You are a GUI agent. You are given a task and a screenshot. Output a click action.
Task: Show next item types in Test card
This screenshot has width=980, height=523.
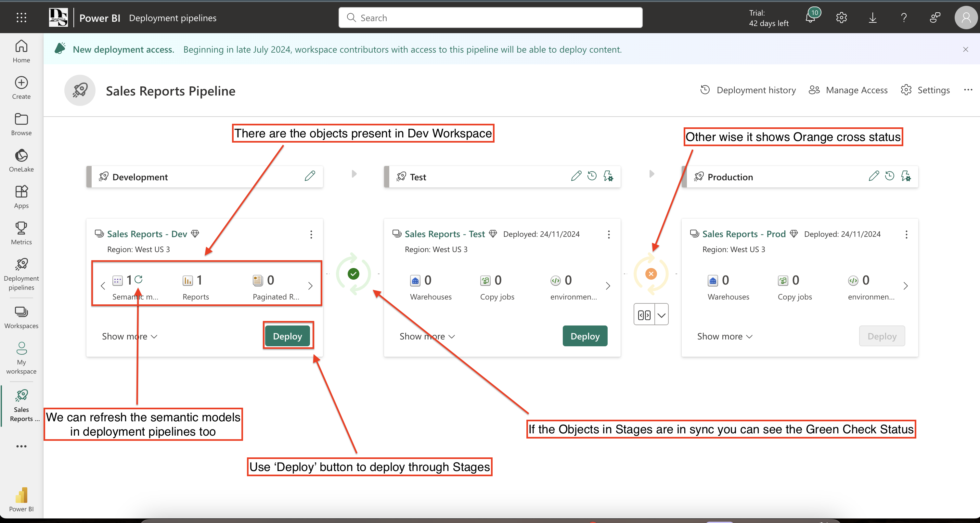point(608,286)
